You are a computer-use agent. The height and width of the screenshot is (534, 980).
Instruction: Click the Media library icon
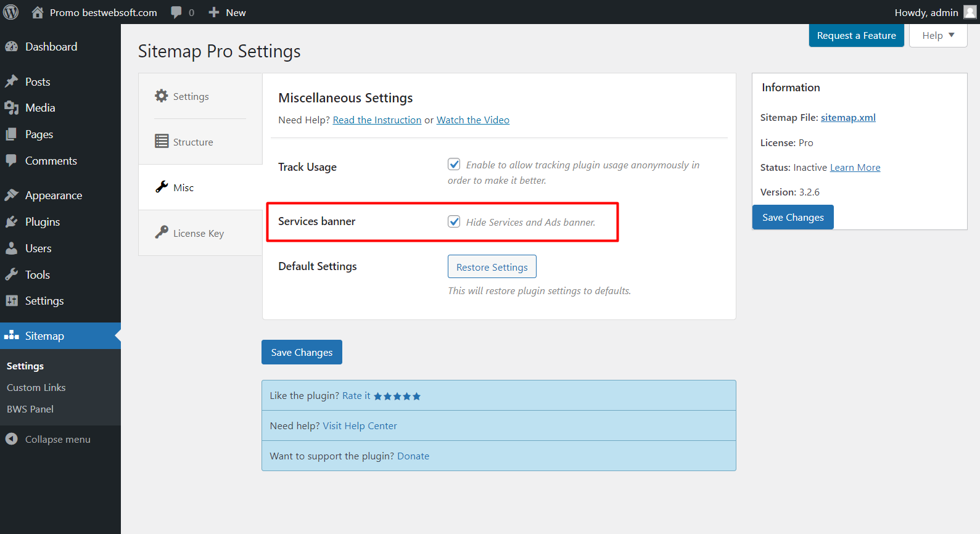pos(12,108)
